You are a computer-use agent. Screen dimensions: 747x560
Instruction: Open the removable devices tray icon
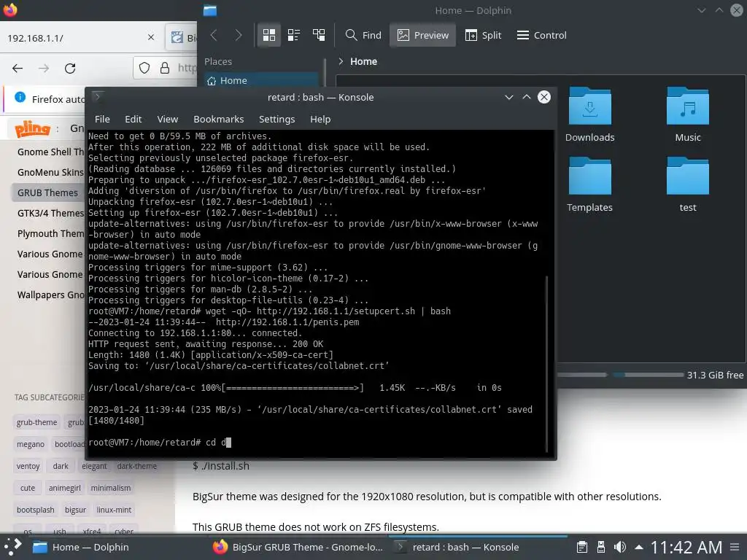tap(601, 547)
